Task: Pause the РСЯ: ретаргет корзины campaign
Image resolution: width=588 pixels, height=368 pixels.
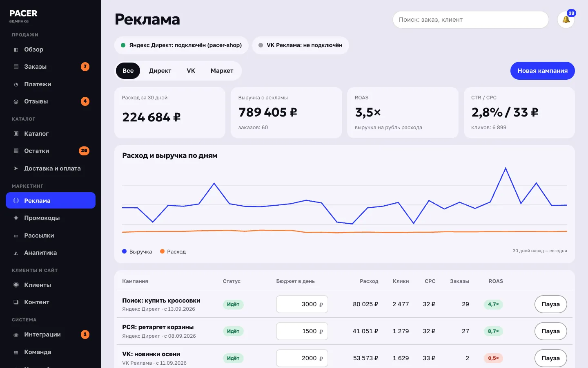Action: (x=550, y=331)
